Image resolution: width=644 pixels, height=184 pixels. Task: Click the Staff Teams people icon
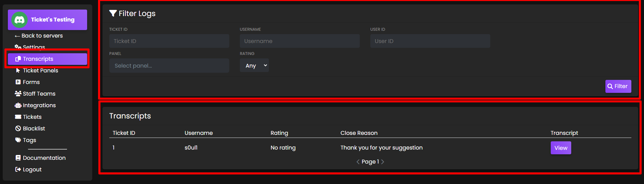[18, 94]
